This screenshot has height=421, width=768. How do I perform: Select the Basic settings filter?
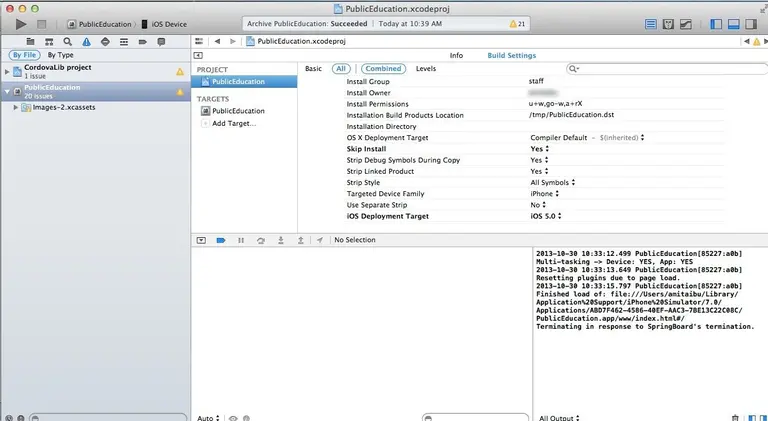[313, 69]
